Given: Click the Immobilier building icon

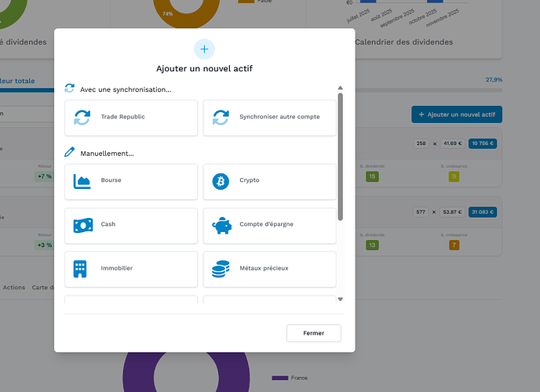Looking at the screenshot, I should coord(80,269).
